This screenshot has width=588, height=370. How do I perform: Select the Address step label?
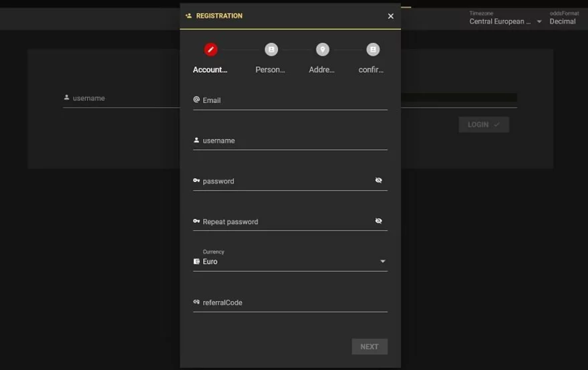tap(322, 70)
